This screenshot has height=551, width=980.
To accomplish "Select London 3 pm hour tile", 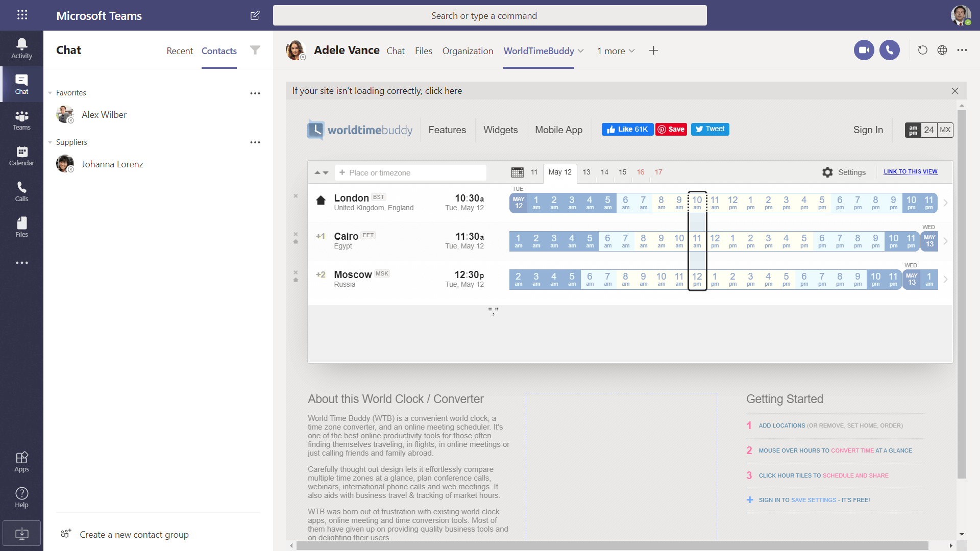I will click(787, 203).
